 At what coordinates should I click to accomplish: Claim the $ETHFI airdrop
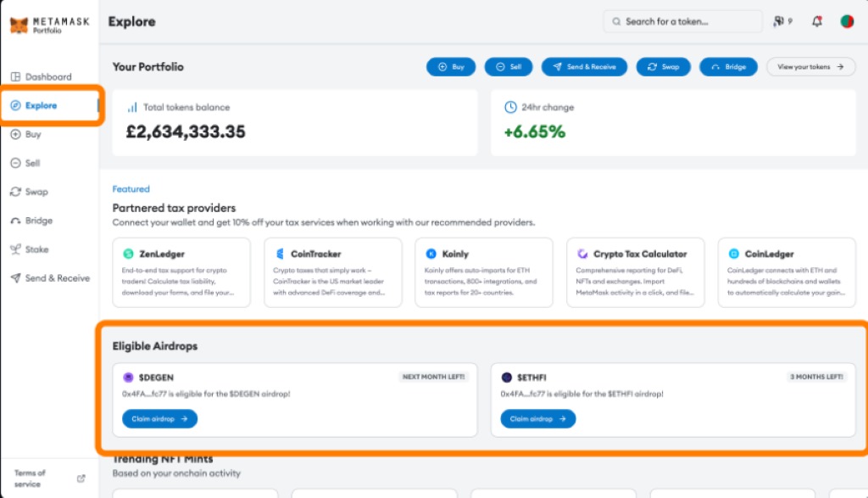pyautogui.click(x=538, y=419)
